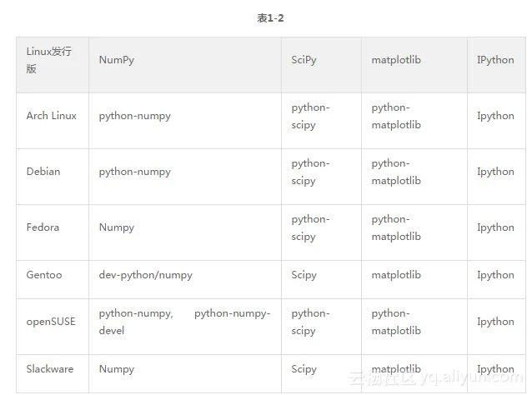Click python-scipy in the openSUSE row
The width and height of the screenshot is (532, 395).
click(310, 322)
